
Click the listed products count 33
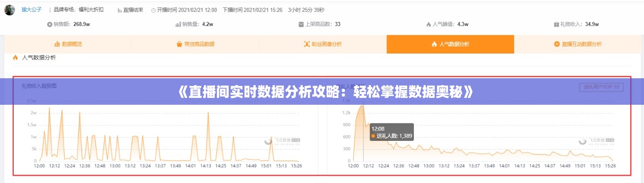(338, 24)
